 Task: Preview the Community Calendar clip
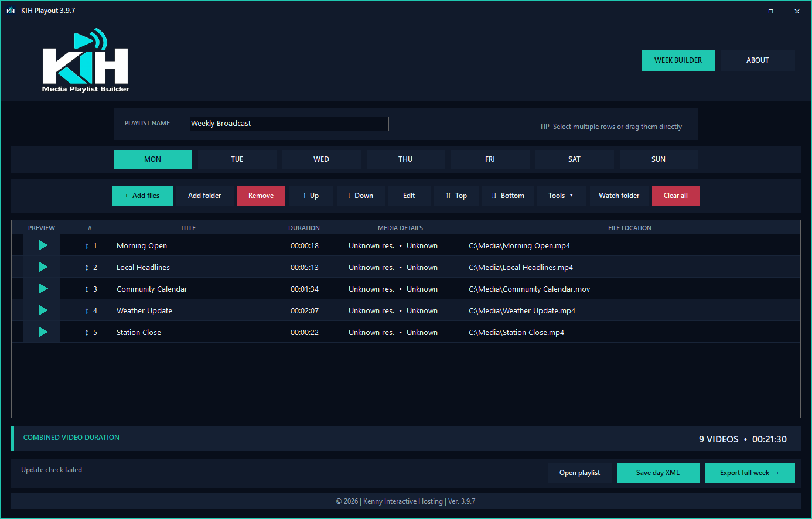coord(43,289)
